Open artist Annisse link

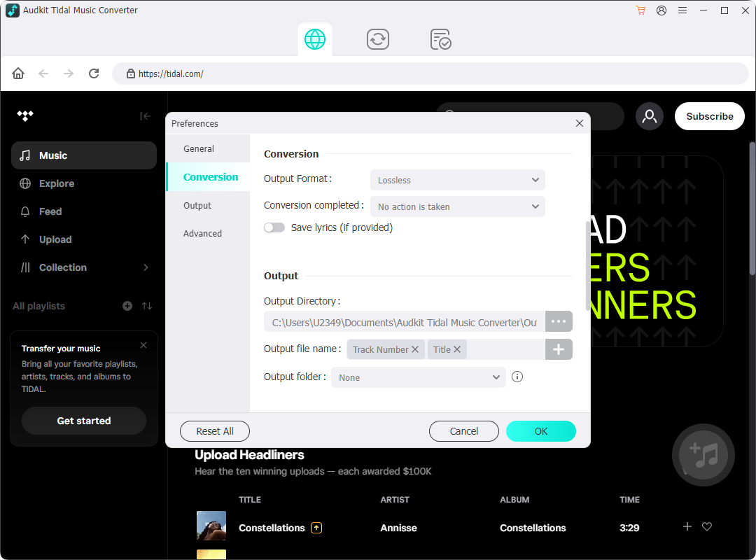[399, 528]
